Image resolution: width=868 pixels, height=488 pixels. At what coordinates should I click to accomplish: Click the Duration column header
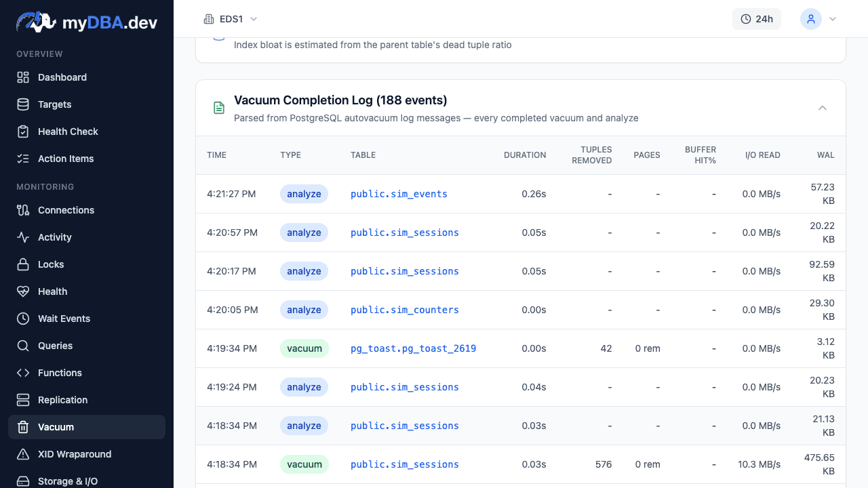[524, 155]
